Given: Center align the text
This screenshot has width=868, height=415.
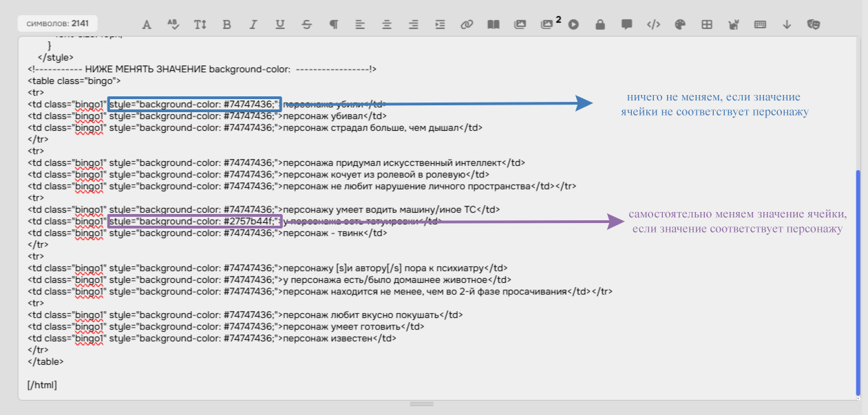Looking at the screenshot, I should point(387,25).
